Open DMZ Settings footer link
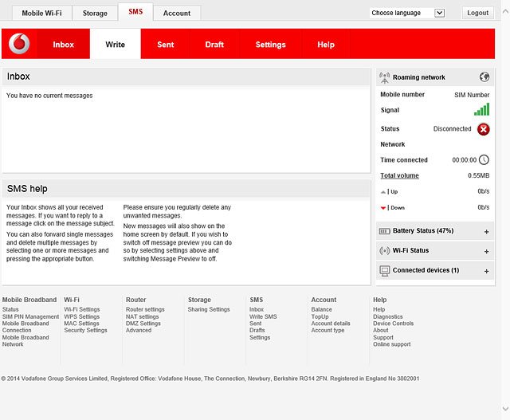Screen dimensions: 510x420 click(x=143, y=324)
